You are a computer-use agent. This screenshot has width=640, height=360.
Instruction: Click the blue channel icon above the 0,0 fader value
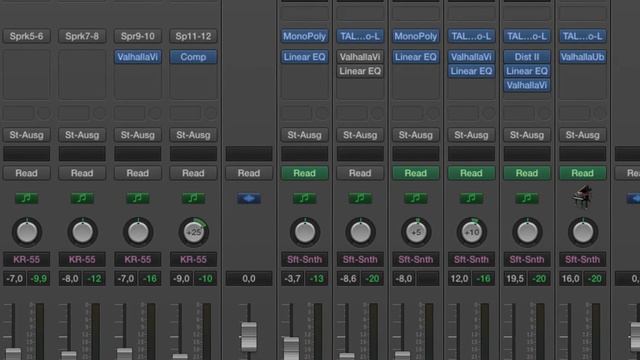[249, 198]
